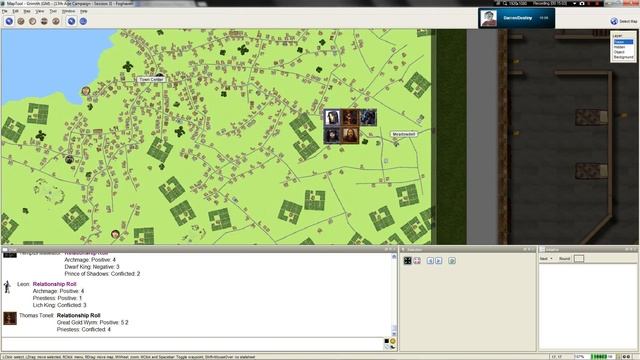Click the pink grid icon in Selection panel
The height and width of the screenshot is (360, 640).
(x=417, y=260)
